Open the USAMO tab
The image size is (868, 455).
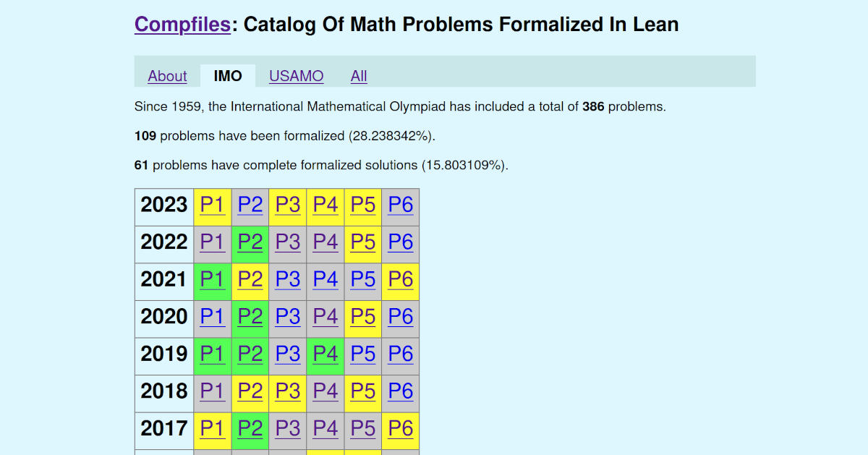(x=297, y=76)
